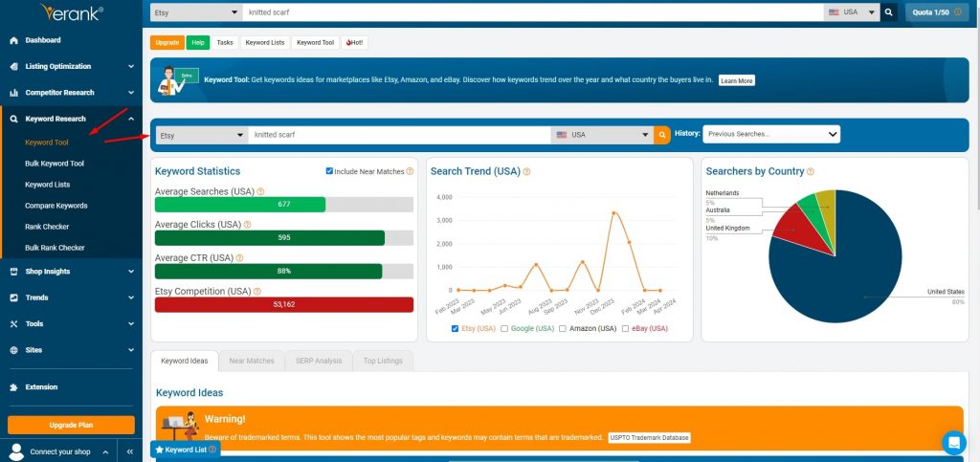Open the chat support bubble
The height and width of the screenshot is (462, 980).
pos(954,443)
